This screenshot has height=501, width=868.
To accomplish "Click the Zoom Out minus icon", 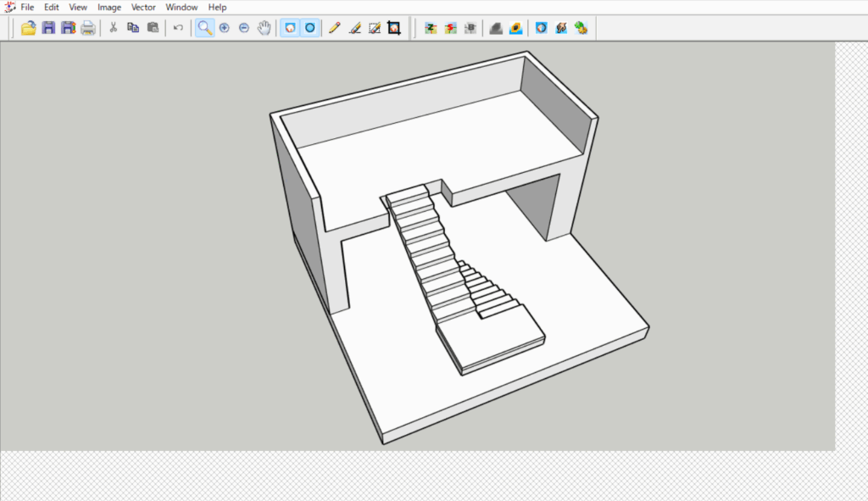I will 244,28.
